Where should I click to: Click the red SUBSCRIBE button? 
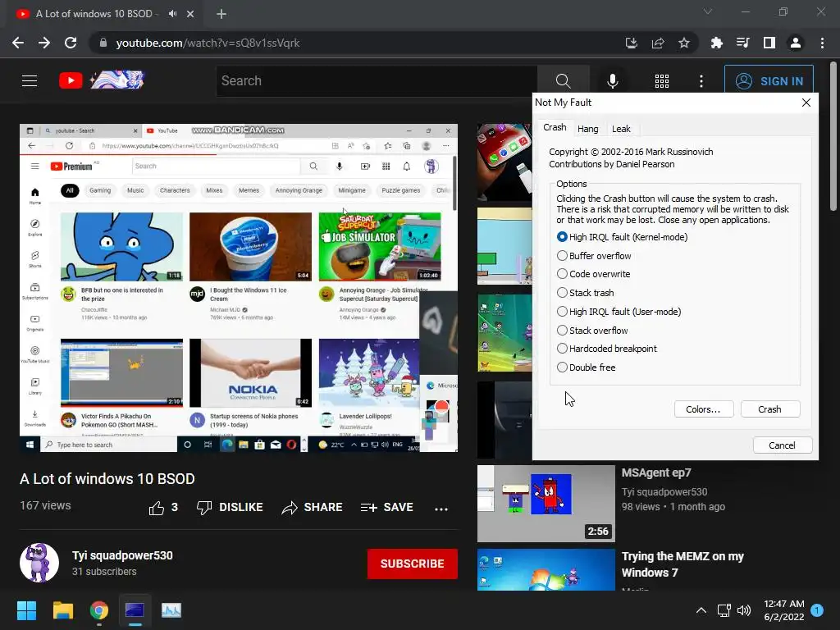point(412,564)
